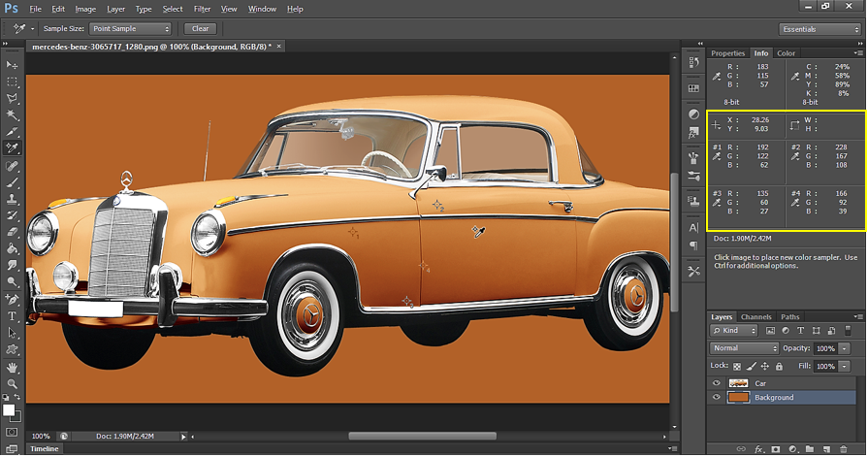Switch to the Paths tab
Screen dimensions: 868x457
tap(790, 317)
